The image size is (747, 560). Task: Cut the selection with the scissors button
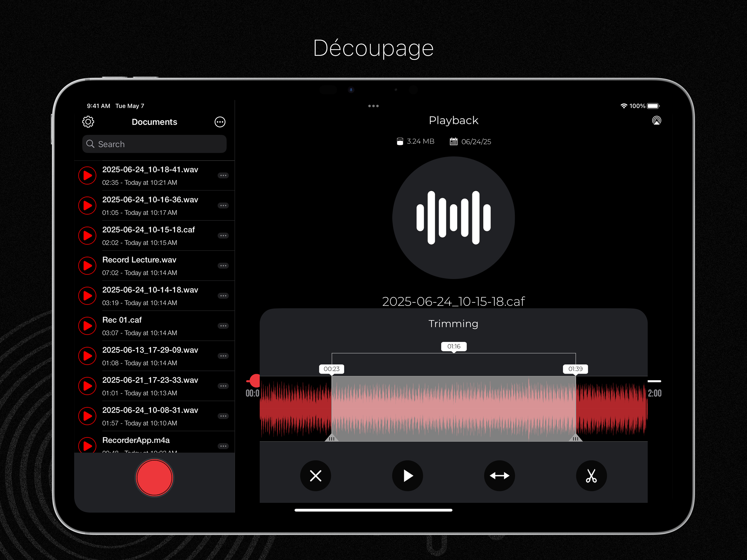coord(591,476)
